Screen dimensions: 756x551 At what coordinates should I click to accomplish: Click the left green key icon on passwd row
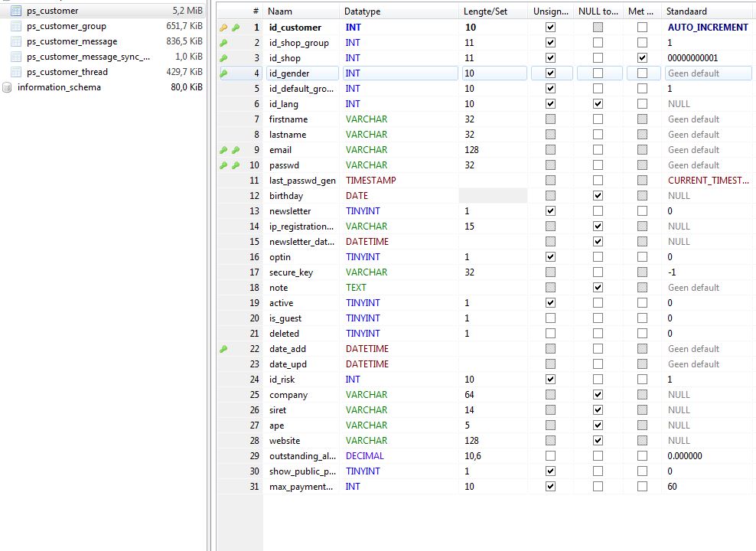coord(223,165)
